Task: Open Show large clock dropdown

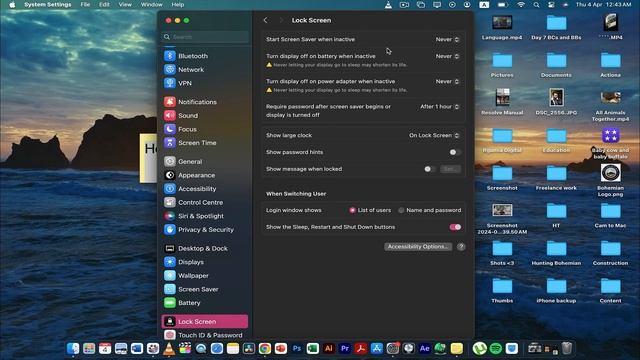Action: click(x=434, y=136)
